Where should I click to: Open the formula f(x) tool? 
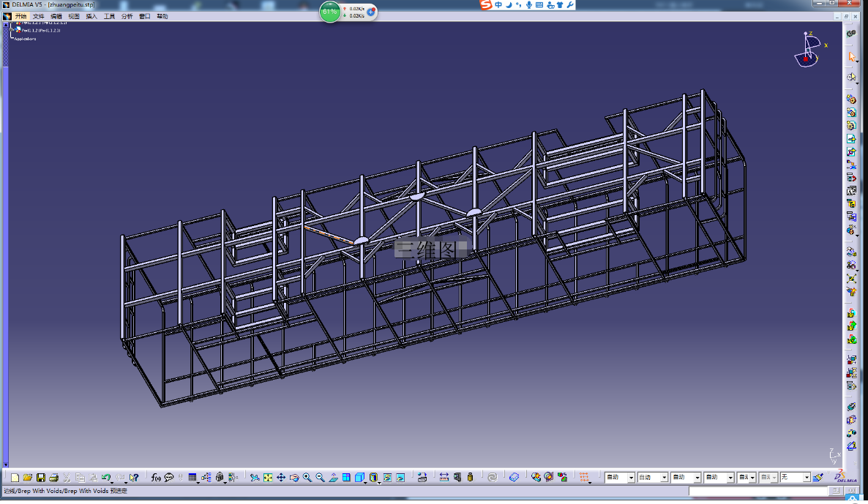click(156, 478)
